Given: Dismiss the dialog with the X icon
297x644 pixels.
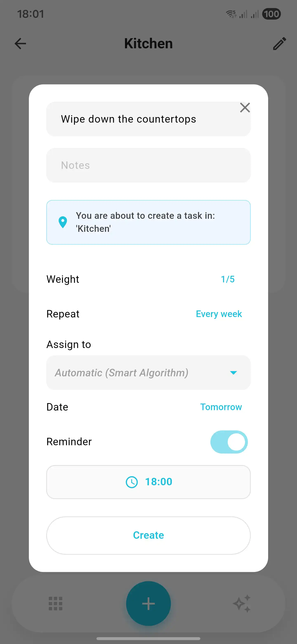Looking at the screenshot, I should pos(245,108).
